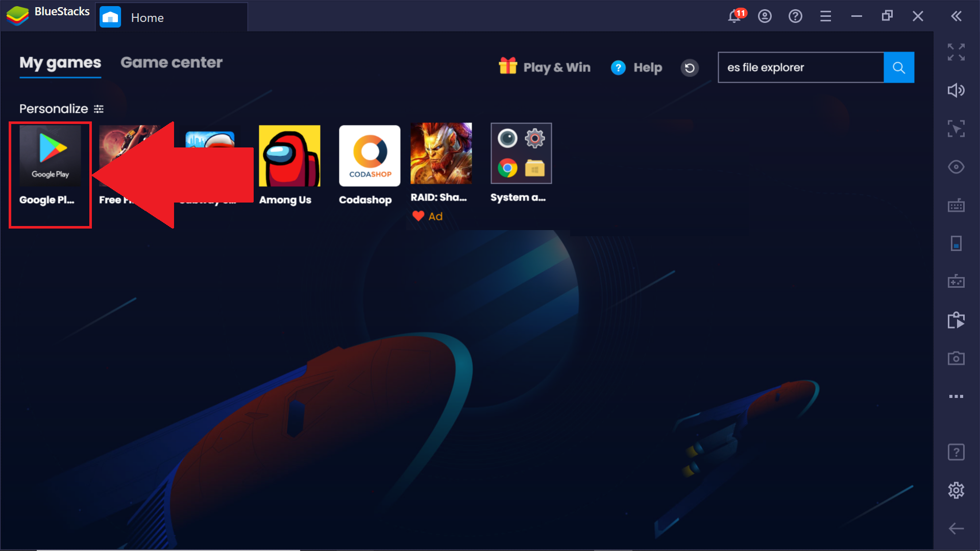Open the Help link
Screen dimensions: 980x551
click(x=636, y=67)
